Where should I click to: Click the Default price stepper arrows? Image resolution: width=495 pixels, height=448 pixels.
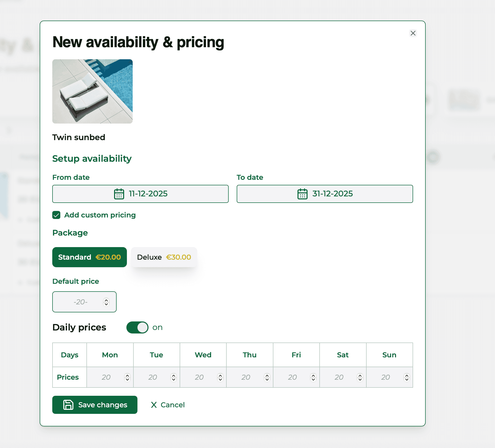point(106,302)
